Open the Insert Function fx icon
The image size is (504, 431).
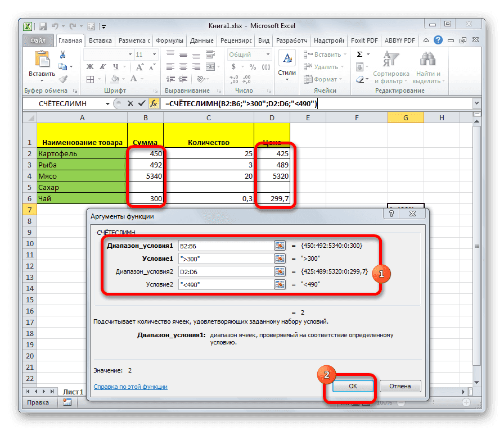[x=154, y=103]
